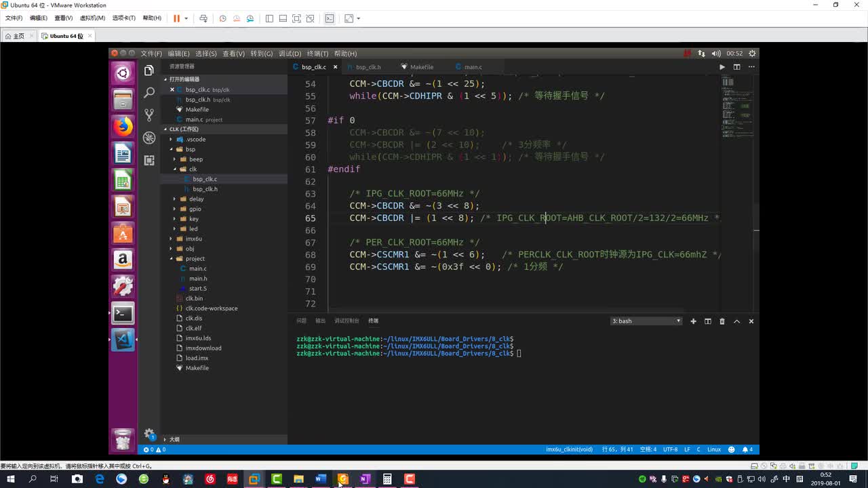Expand the delay folder

coord(196,199)
